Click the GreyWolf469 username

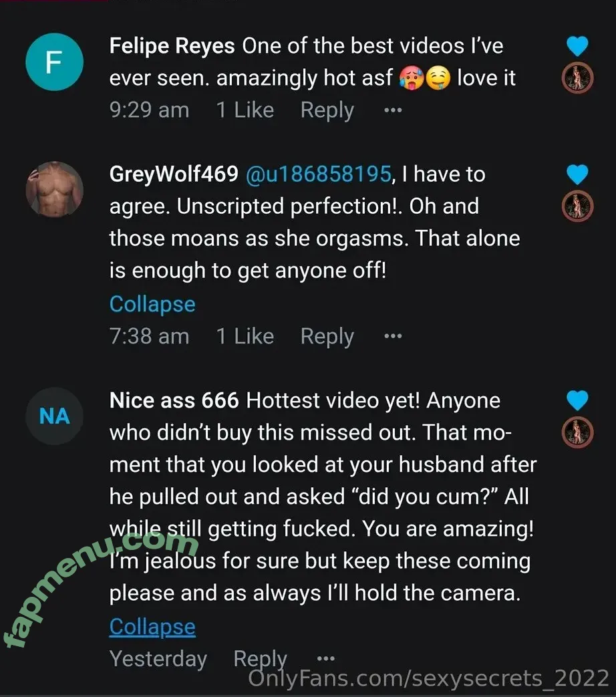174,174
